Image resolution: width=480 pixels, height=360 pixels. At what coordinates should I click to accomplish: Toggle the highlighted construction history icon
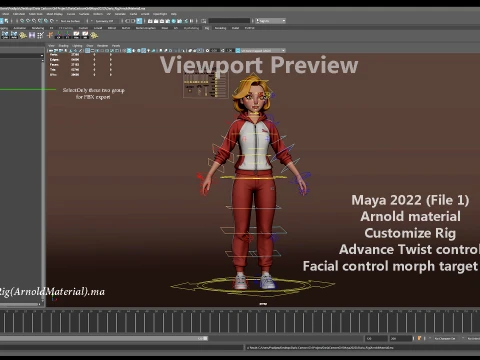click(x=139, y=21)
